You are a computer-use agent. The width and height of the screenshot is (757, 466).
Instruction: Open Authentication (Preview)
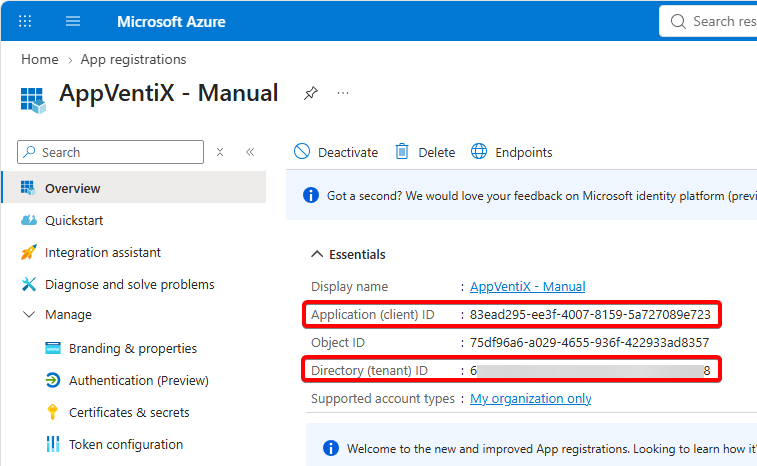pos(139,381)
